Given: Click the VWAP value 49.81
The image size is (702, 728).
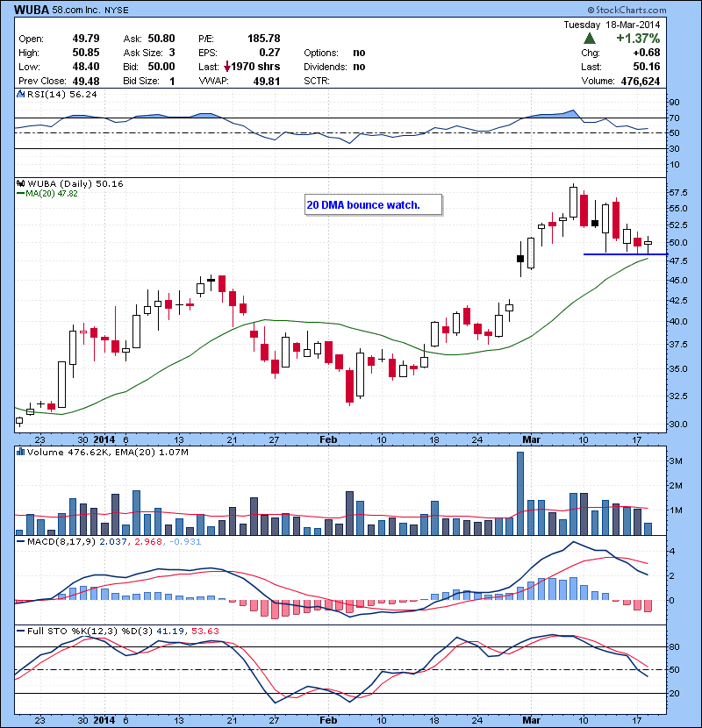Looking at the screenshot, I should pyautogui.click(x=267, y=82).
